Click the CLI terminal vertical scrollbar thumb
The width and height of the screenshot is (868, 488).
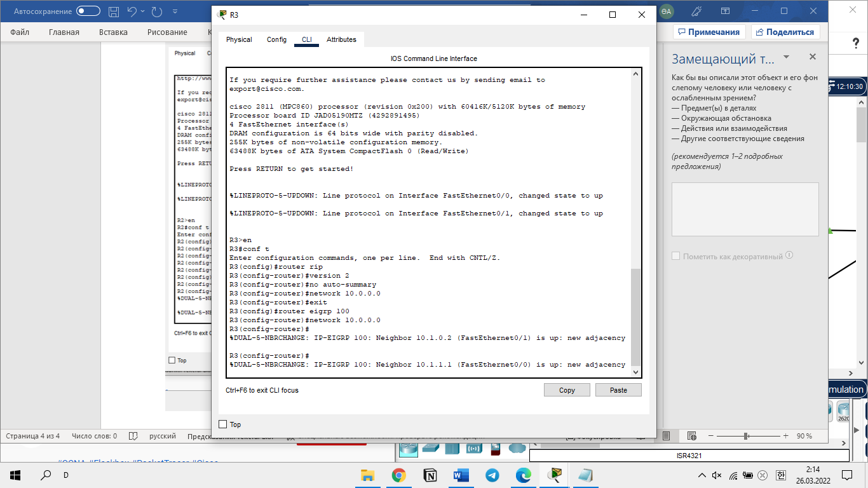coord(636,316)
